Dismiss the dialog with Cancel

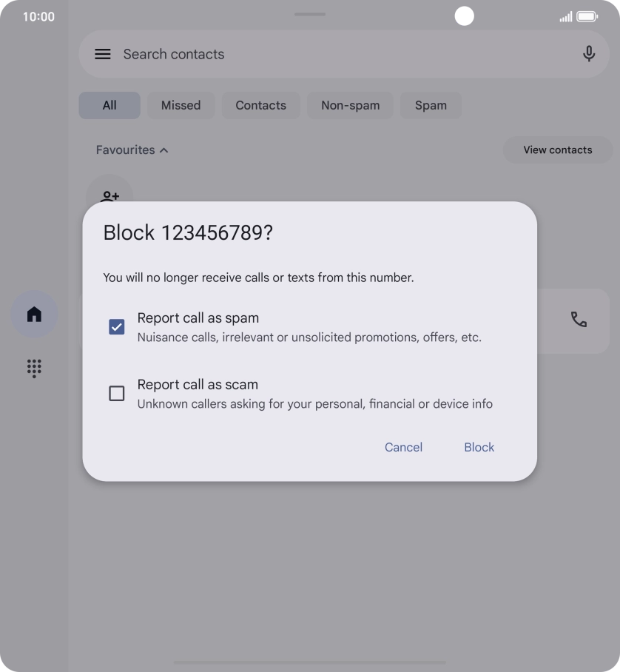pyautogui.click(x=403, y=447)
